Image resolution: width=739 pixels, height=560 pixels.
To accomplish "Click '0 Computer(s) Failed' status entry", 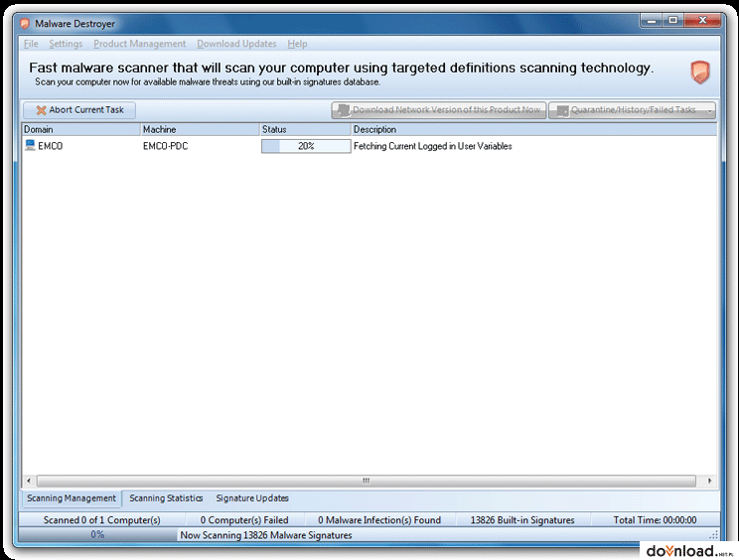I will (x=244, y=520).
